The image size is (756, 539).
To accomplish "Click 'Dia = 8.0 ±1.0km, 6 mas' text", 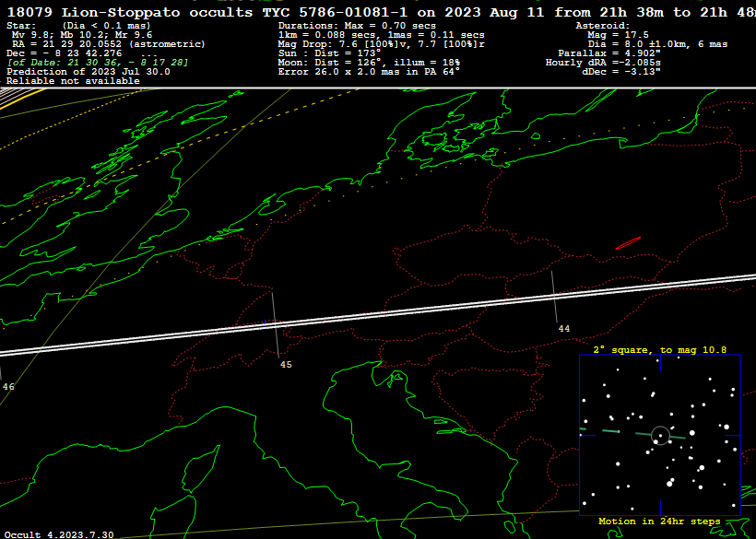I will click(x=657, y=44).
